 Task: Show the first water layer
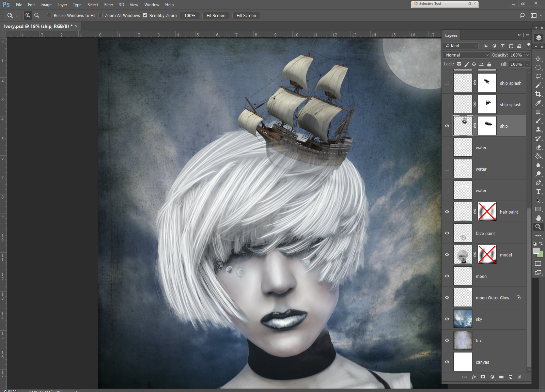pyautogui.click(x=447, y=147)
